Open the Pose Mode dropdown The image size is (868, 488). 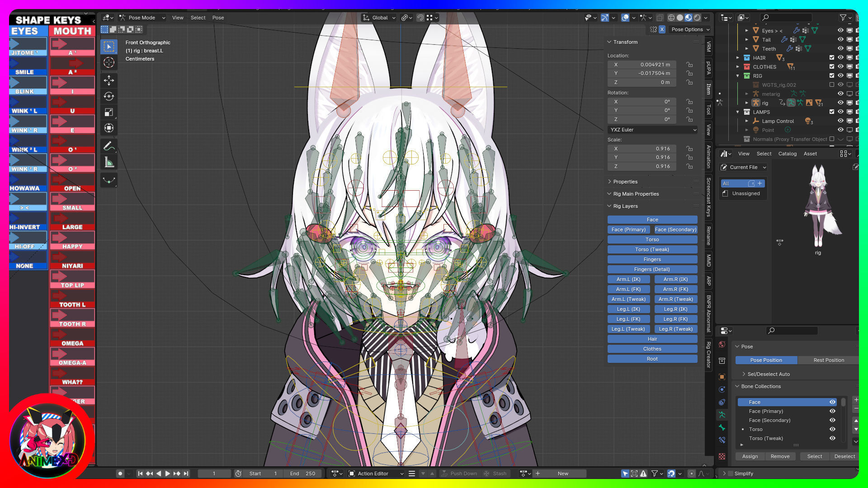[x=142, y=18]
